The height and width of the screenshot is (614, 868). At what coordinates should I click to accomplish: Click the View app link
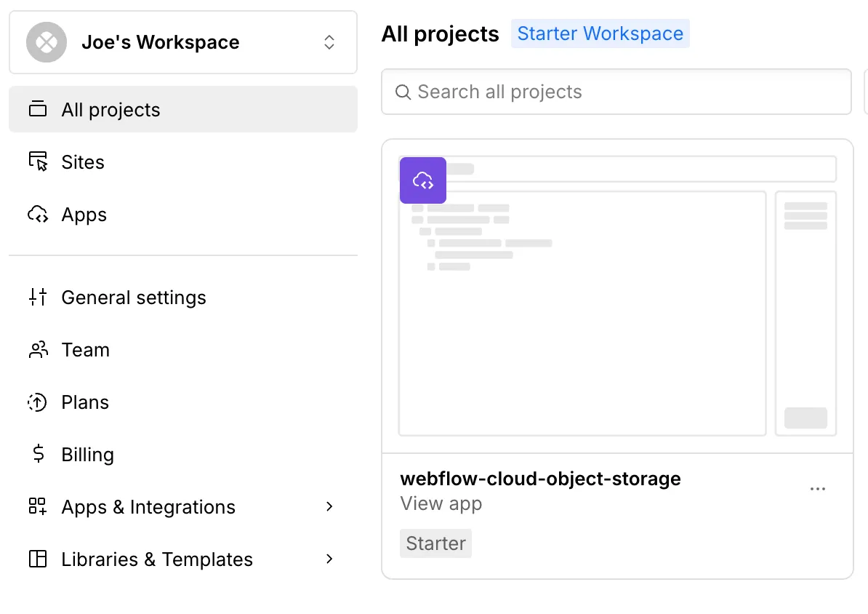441,503
